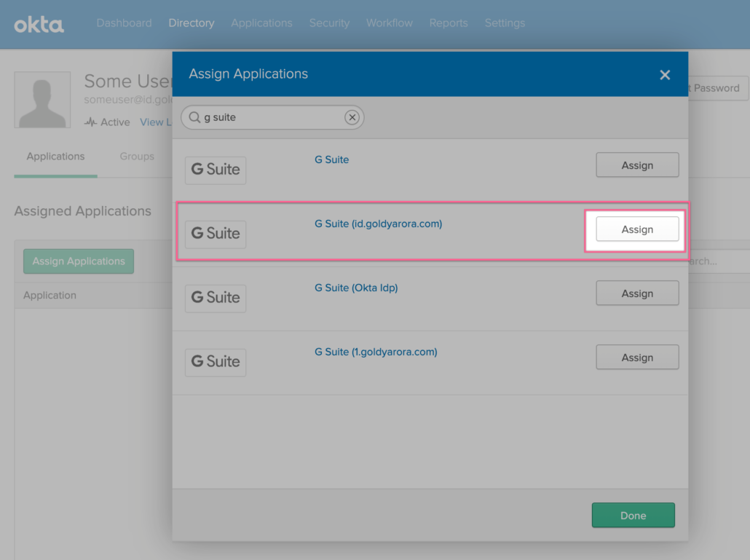Open the Directory menu
Image resolution: width=750 pixels, height=560 pixels.
tap(192, 23)
